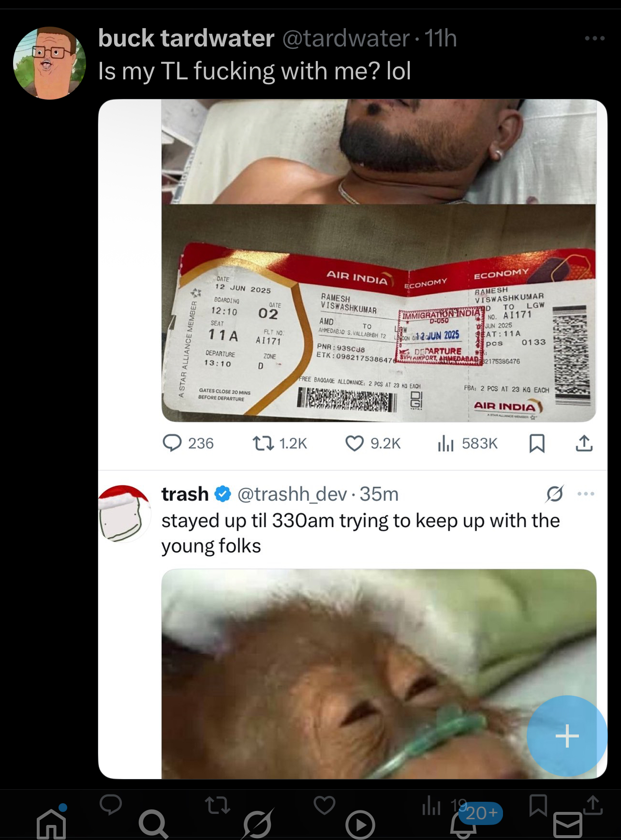Bookmark the Air India ticket tweet

[537, 443]
